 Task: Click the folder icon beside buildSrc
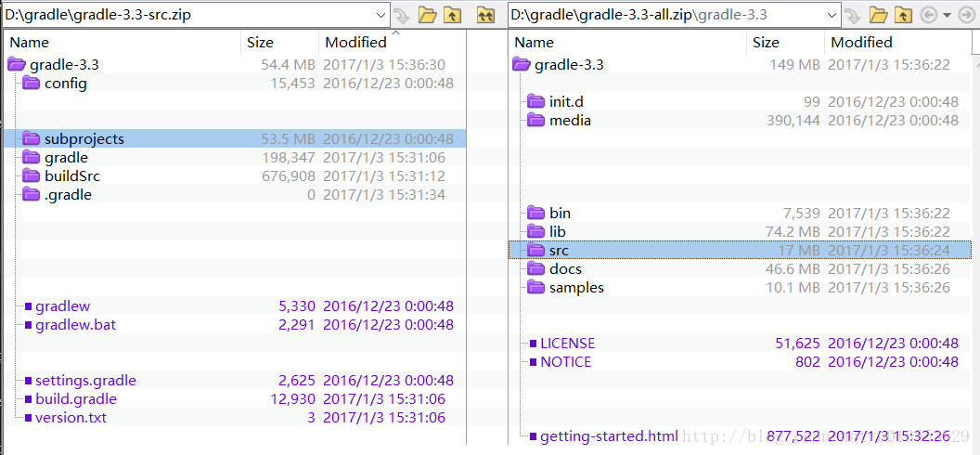pos(32,176)
